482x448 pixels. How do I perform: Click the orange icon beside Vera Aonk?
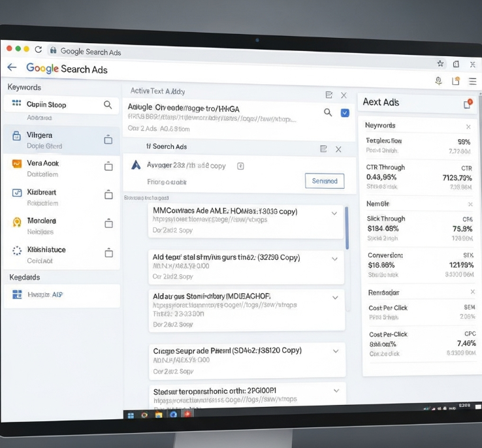click(x=17, y=163)
